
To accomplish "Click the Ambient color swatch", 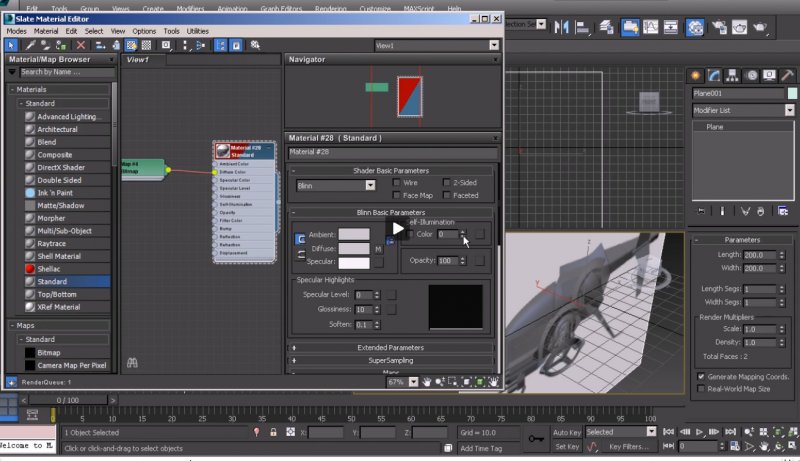I will click(x=354, y=235).
